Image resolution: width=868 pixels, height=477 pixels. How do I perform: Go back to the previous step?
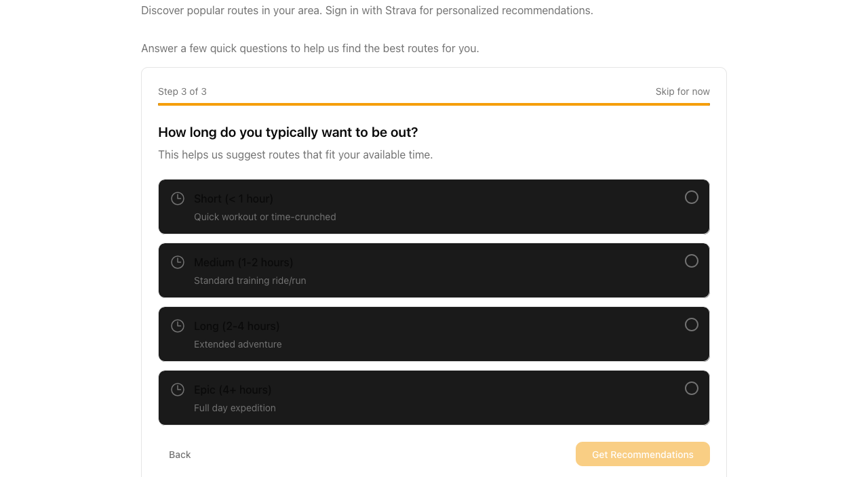tap(180, 455)
